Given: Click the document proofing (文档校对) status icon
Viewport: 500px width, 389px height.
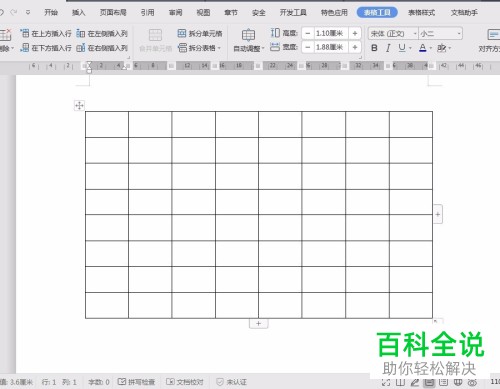Looking at the screenshot, I should point(170,381).
